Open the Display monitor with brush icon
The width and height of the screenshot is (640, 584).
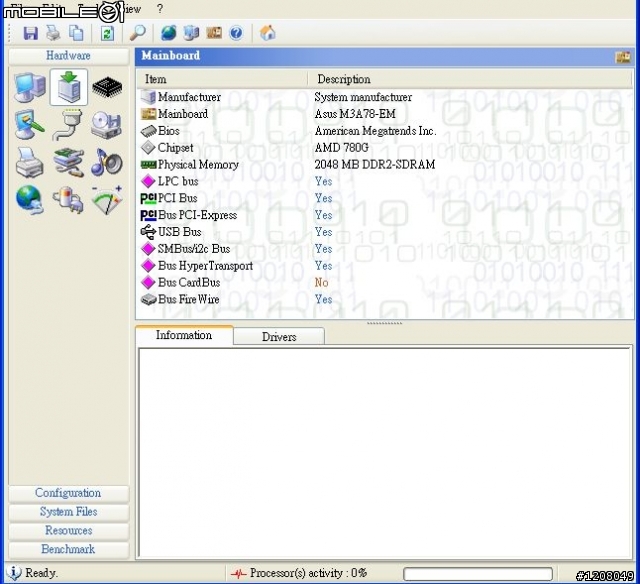[30, 125]
